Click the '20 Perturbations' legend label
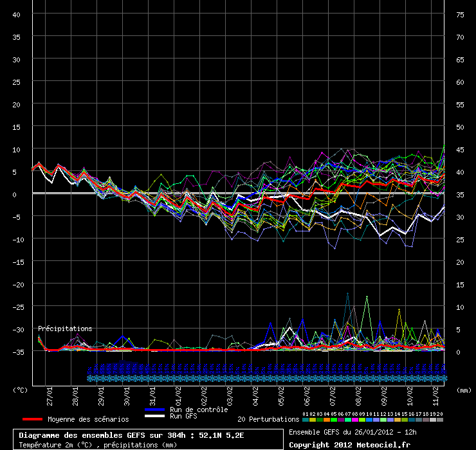 pos(268,419)
